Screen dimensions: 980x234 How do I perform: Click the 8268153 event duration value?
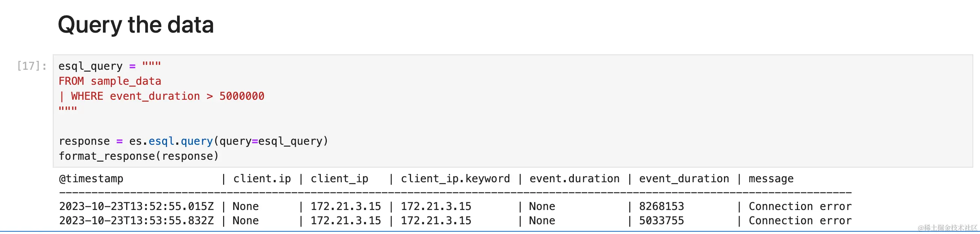point(661,207)
